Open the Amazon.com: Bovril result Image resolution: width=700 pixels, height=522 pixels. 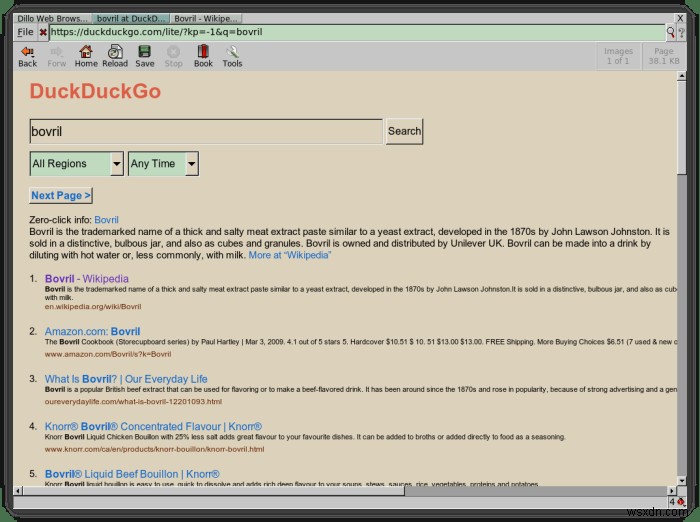92,331
